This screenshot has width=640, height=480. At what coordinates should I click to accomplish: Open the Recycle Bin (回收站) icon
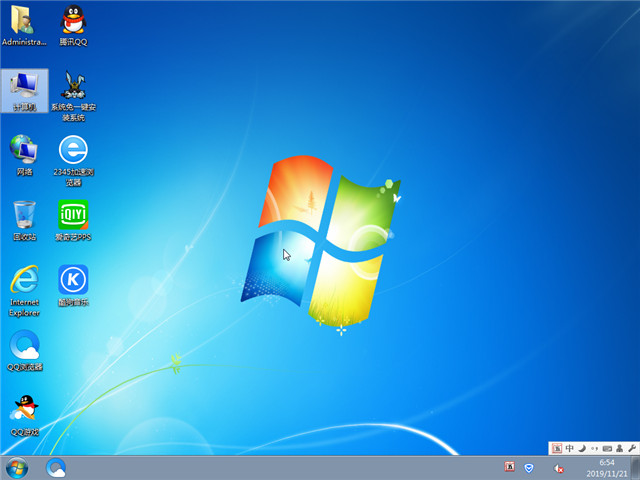pyautogui.click(x=24, y=220)
